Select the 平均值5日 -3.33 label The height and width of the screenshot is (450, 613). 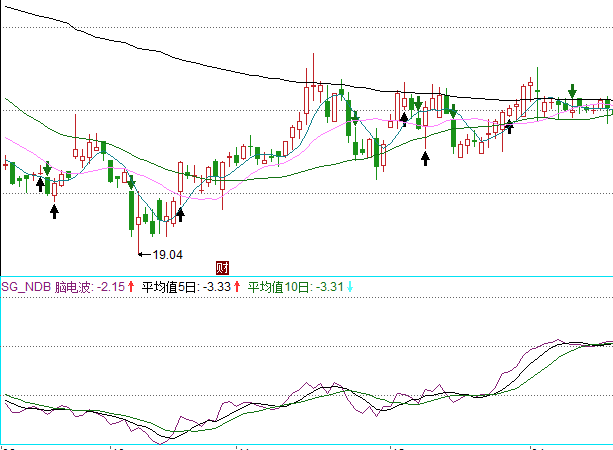[186, 287]
